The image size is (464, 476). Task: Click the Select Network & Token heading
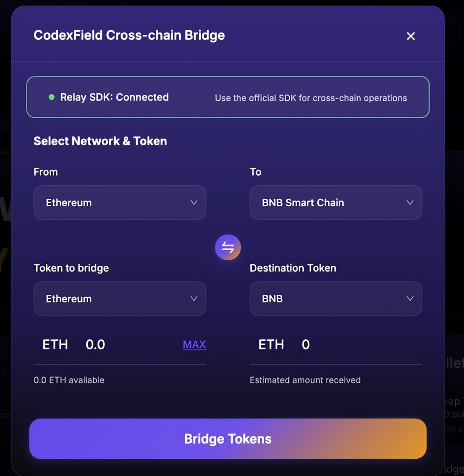[100, 141]
